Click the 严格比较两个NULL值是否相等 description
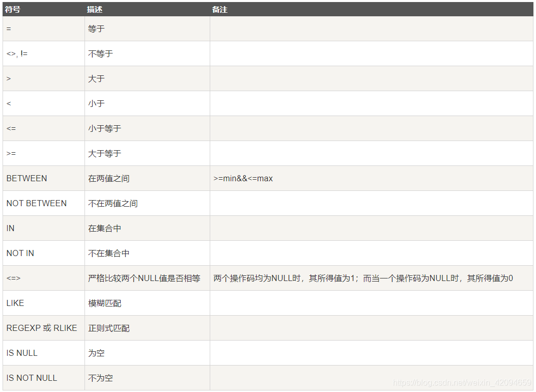 144,278
